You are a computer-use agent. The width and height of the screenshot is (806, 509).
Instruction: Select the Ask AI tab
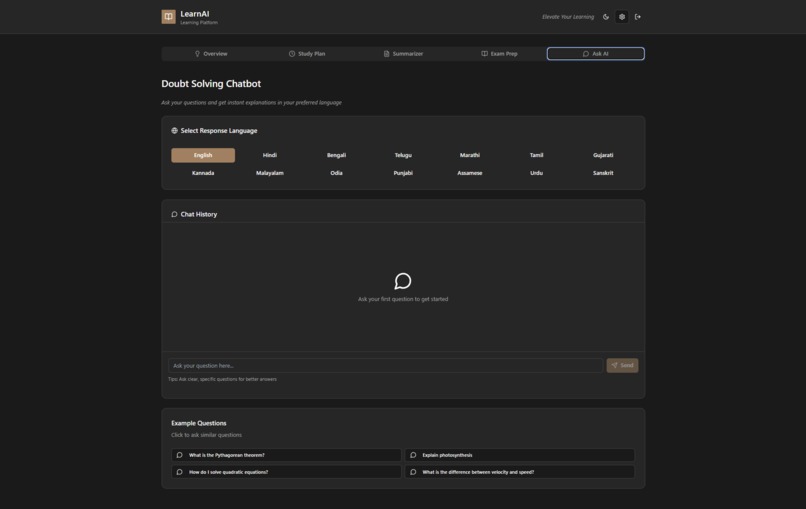595,53
